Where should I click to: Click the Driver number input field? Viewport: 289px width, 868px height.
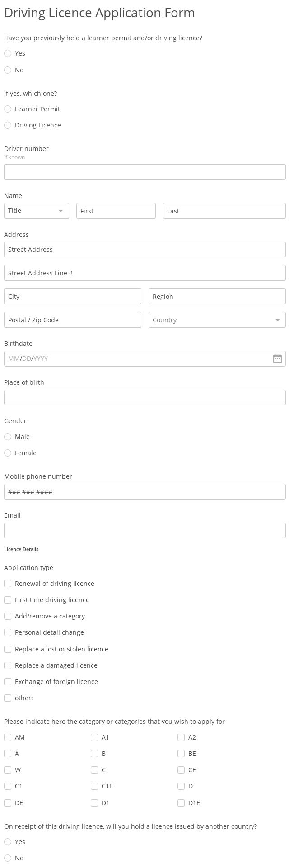[x=144, y=172]
